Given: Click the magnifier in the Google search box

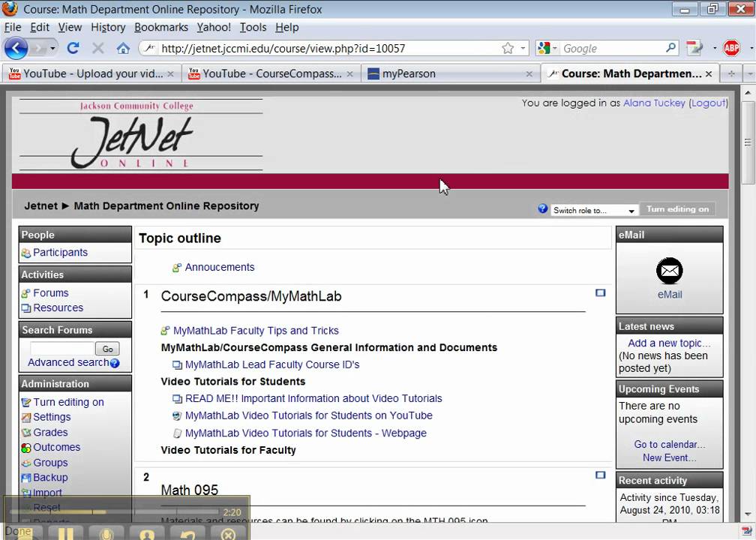Looking at the screenshot, I should [x=670, y=48].
